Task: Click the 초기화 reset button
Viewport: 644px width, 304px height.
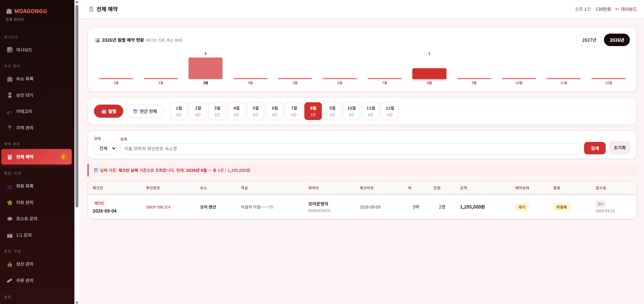Action: pos(619,148)
